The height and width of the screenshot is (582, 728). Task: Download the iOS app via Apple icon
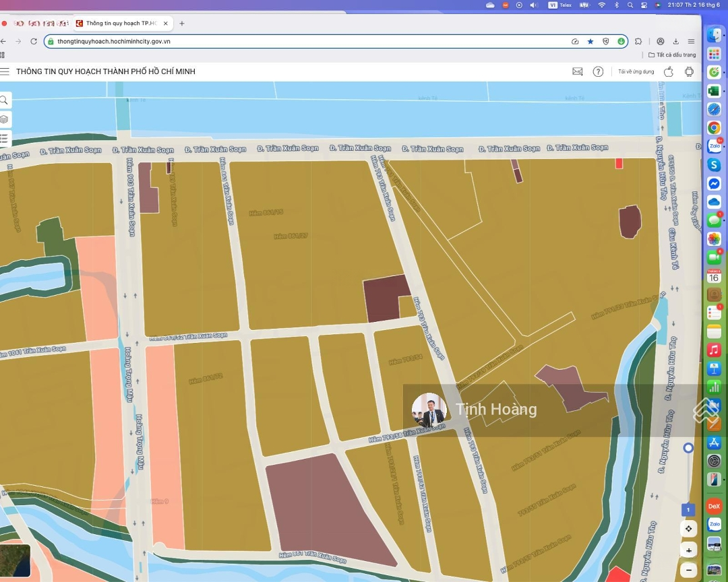pos(669,71)
